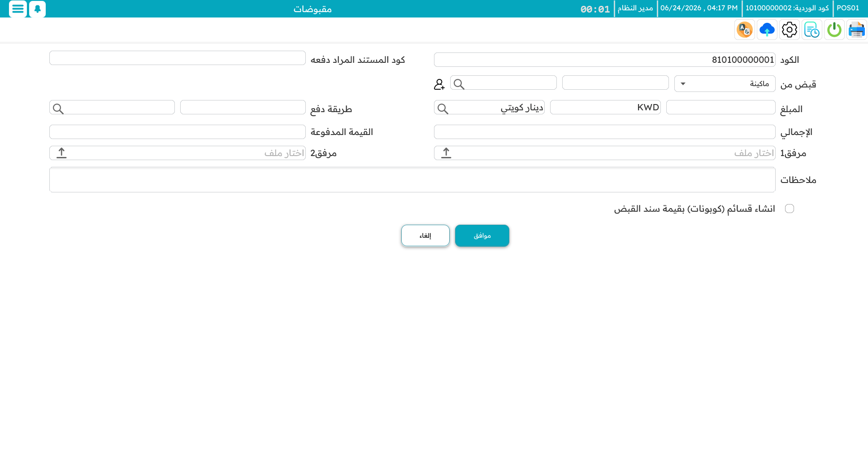Focus the كود المستند المراد دفعه field
The width and height of the screenshot is (868, 470).
click(178, 58)
